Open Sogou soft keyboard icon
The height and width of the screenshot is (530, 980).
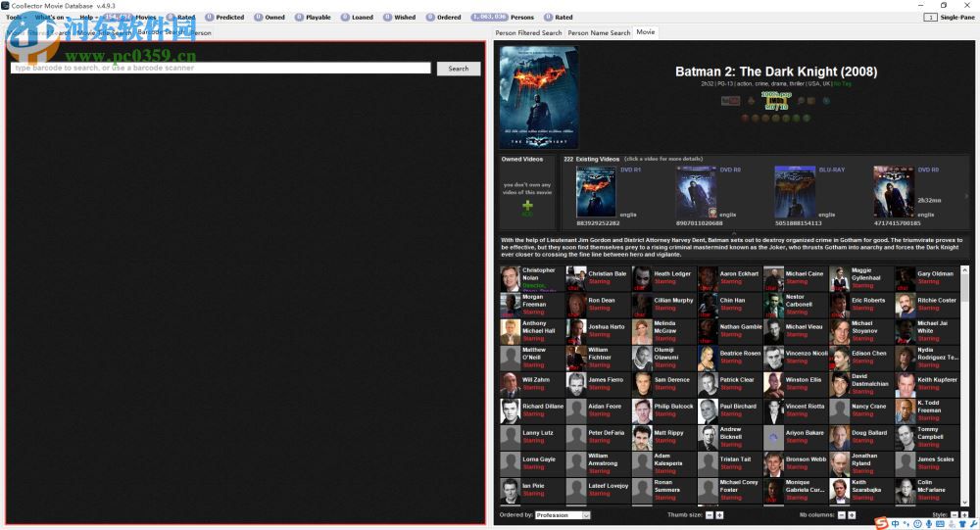pyautogui.click(x=941, y=524)
